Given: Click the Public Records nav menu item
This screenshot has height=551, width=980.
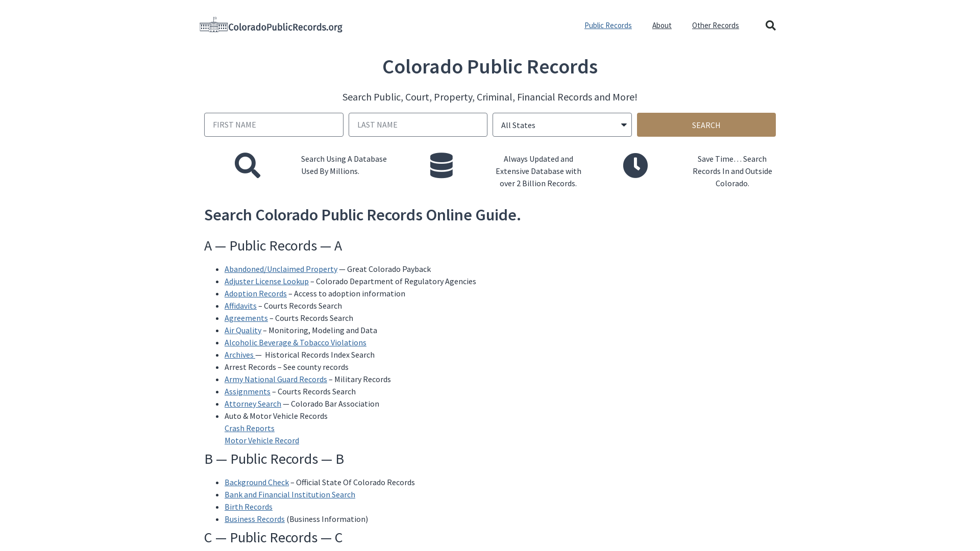Looking at the screenshot, I should [x=608, y=25].
